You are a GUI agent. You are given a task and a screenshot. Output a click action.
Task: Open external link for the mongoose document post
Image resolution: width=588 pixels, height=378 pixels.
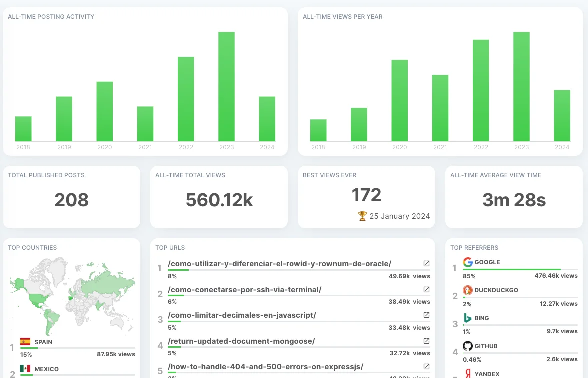coord(426,341)
